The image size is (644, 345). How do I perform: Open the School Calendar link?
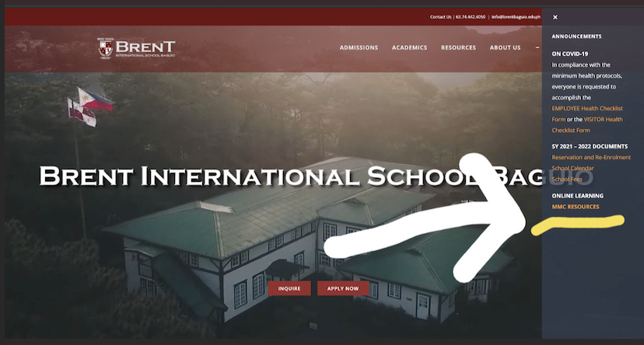572,168
